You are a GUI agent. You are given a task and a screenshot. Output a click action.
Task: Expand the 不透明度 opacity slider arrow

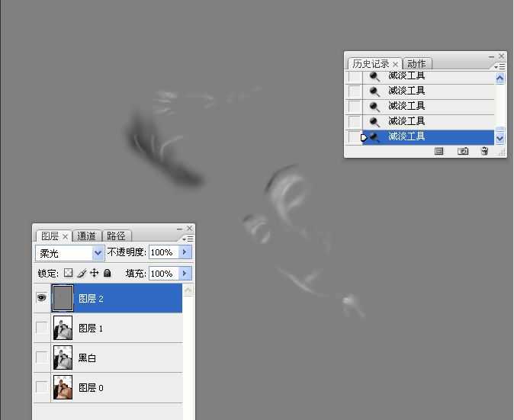pyautogui.click(x=185, y=252)
